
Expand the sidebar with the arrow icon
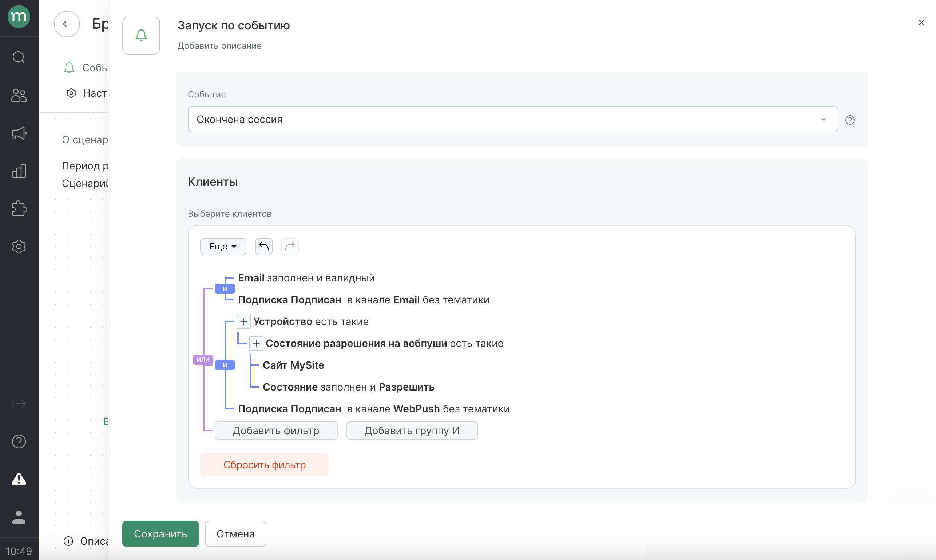coord(19,403)
